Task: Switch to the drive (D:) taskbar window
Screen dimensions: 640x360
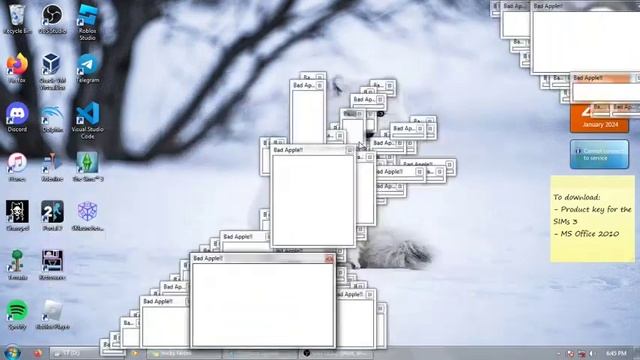Action: click(76, 353)
